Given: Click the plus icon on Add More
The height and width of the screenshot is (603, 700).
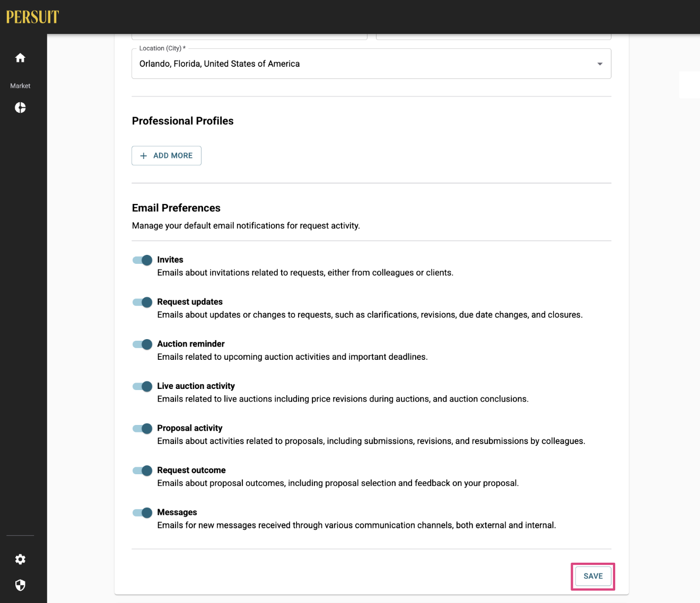Looking at the screenshot, I should (x=143, y=156).
